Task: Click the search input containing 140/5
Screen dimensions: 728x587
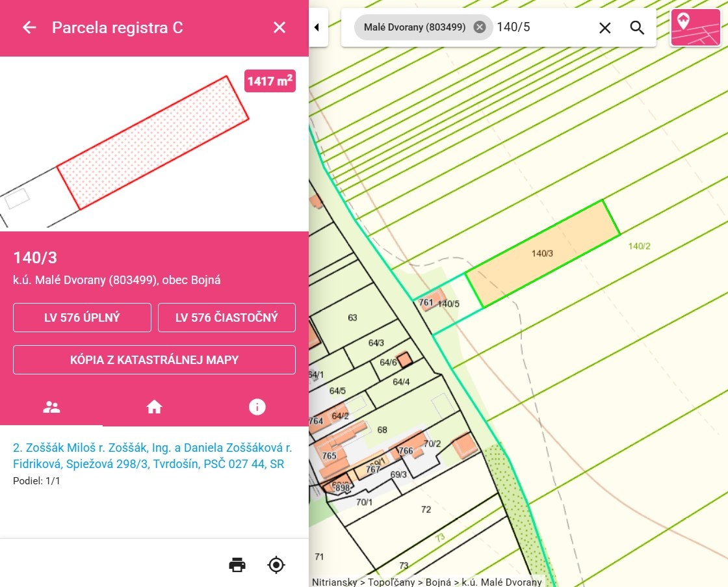Action: coord(543,27)
